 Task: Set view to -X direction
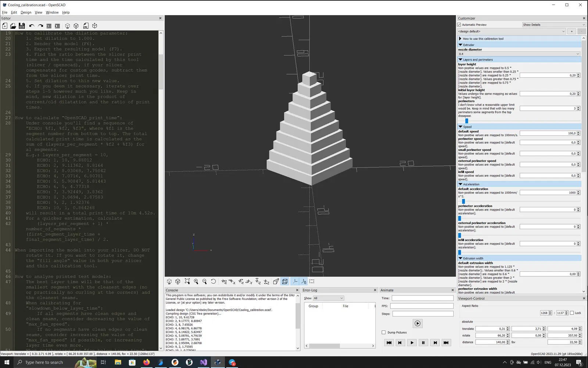tap(232, 282)
